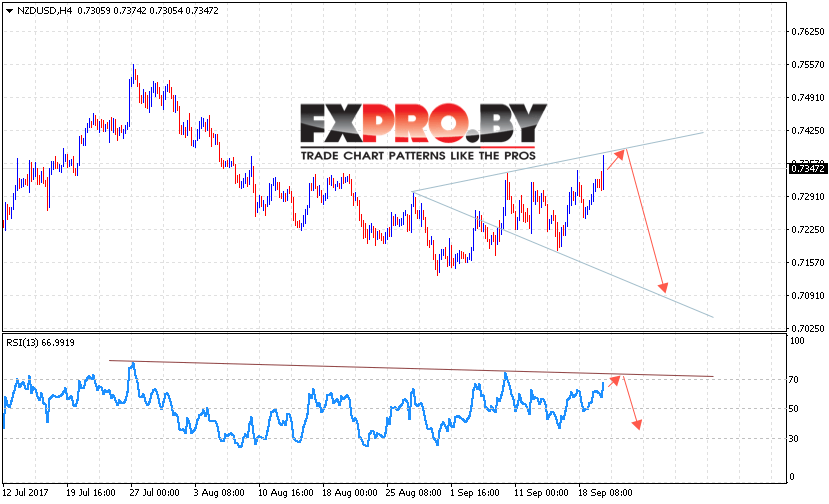The image size is (829, 504).
Task: Select the red downward arrow in RSI panel
Action: tap(632, 402)
